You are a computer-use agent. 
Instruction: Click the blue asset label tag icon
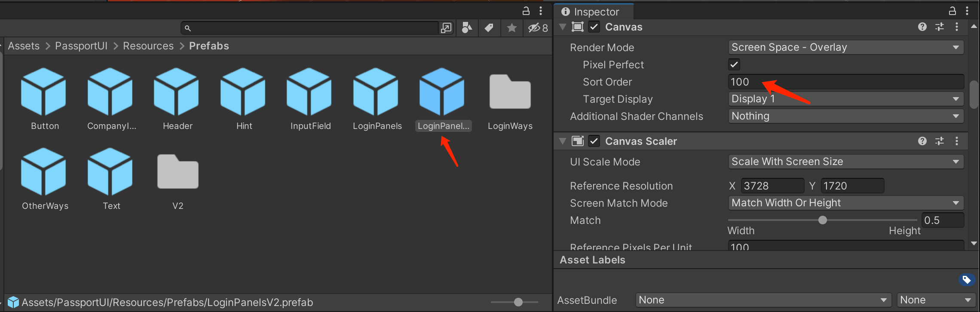(x=966, y=280)
